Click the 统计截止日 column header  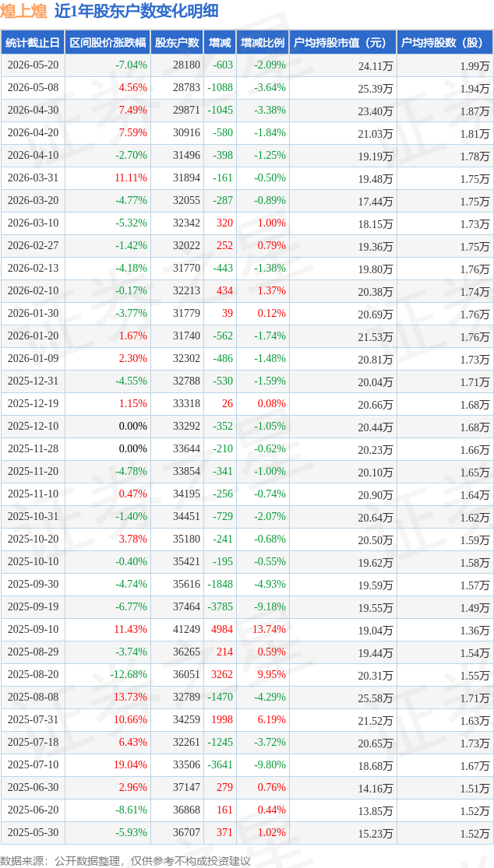(33, 42)
